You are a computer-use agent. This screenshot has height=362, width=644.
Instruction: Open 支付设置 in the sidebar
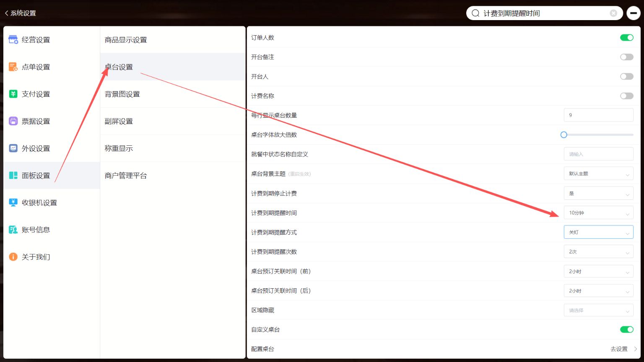point(52,94)
